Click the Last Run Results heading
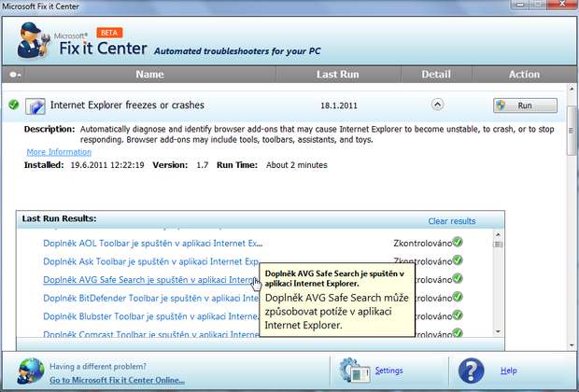The image size is (579, 392). pyautogui.click(x=59, y=218)
